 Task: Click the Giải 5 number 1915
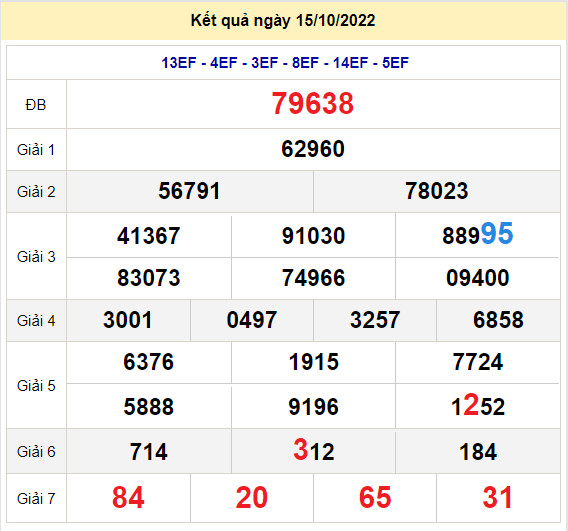314,362
